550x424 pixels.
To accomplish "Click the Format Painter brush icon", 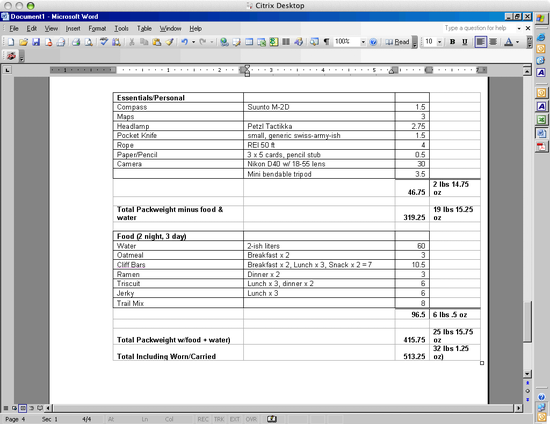I will coord(169,42).
